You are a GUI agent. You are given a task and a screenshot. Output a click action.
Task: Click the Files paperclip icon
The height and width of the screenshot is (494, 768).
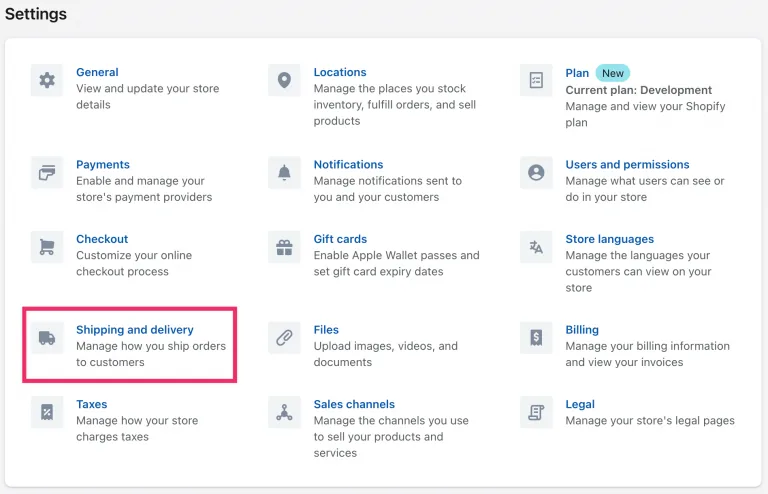[x=284, y=337]
